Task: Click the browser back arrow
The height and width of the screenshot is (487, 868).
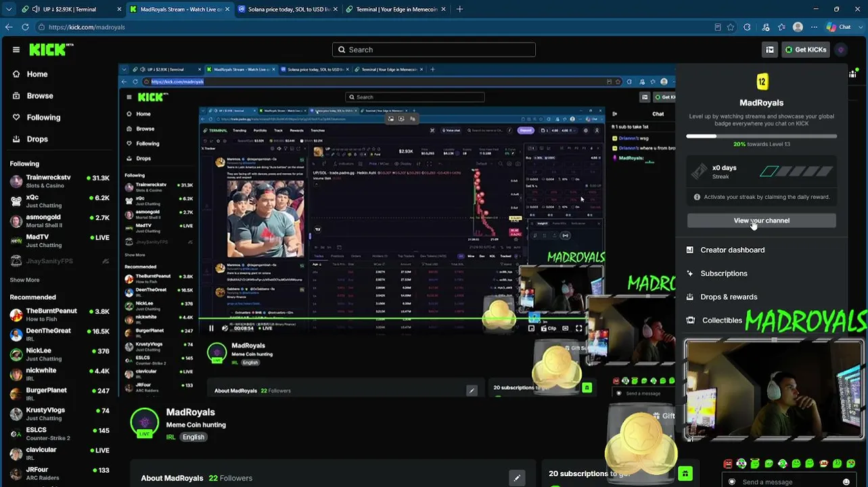Action: (x=9, y=27)
